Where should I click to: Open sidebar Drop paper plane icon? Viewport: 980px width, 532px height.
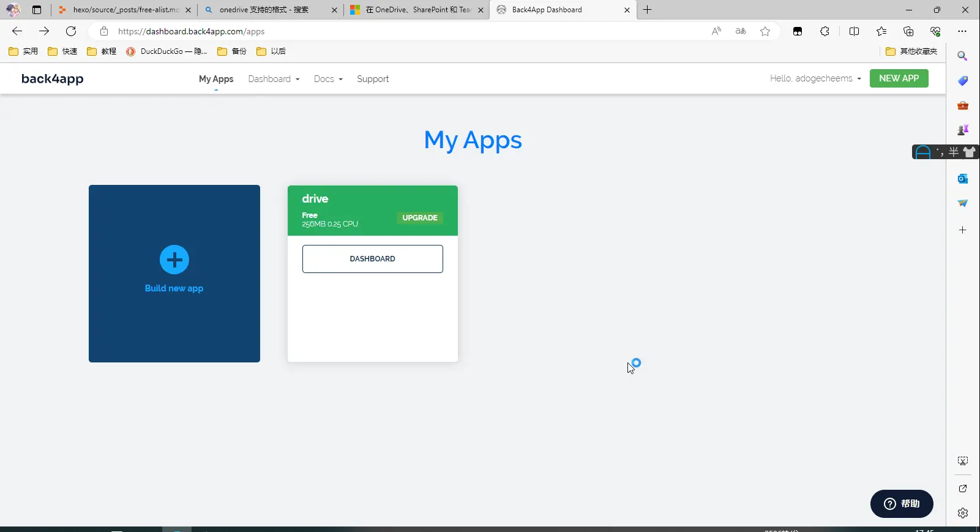[963, 203]
